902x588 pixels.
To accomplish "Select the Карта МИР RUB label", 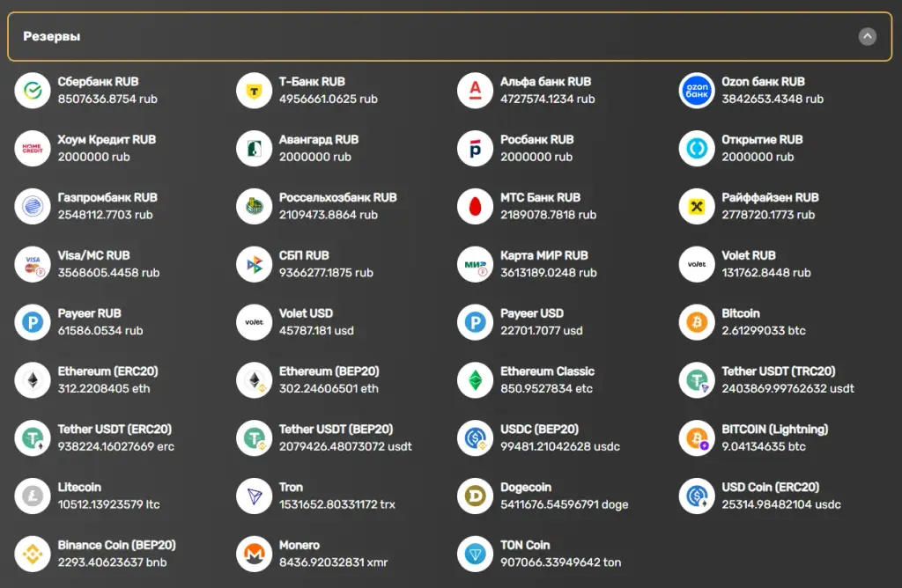I will [544, 255].
